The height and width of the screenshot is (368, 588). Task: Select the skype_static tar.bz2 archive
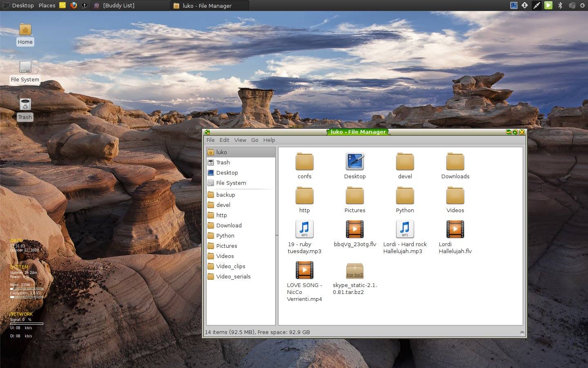[354, 271]
